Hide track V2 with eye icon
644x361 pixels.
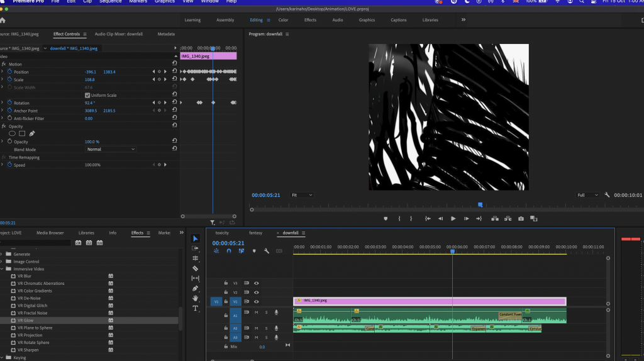257,292
